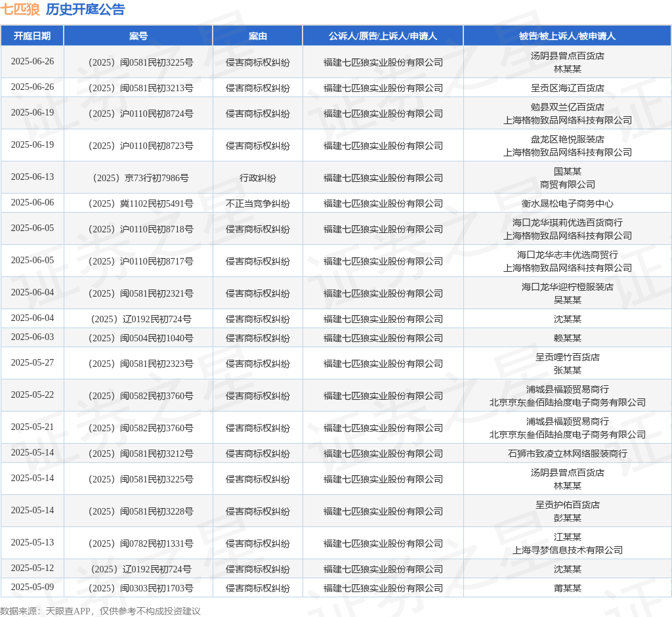
Task: Click the 历史开庭公告 heading
Action: click(85, 9)
